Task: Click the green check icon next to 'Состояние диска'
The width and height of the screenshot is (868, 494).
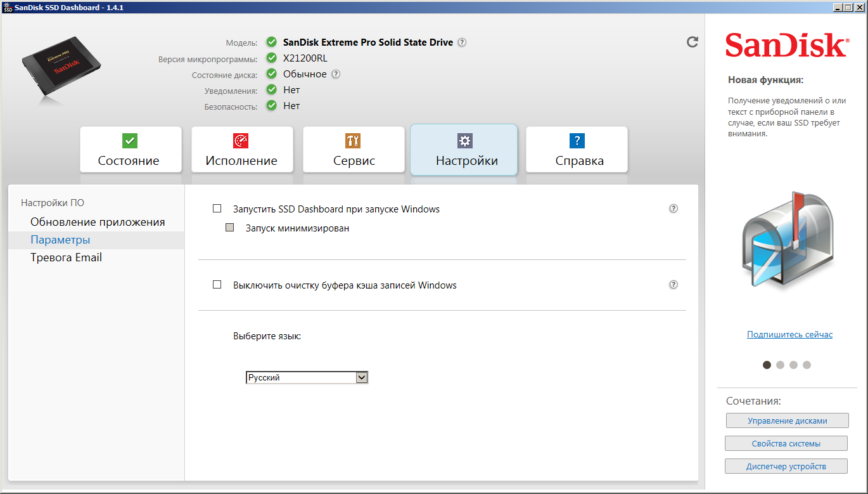Action: [x=272, y=74]
